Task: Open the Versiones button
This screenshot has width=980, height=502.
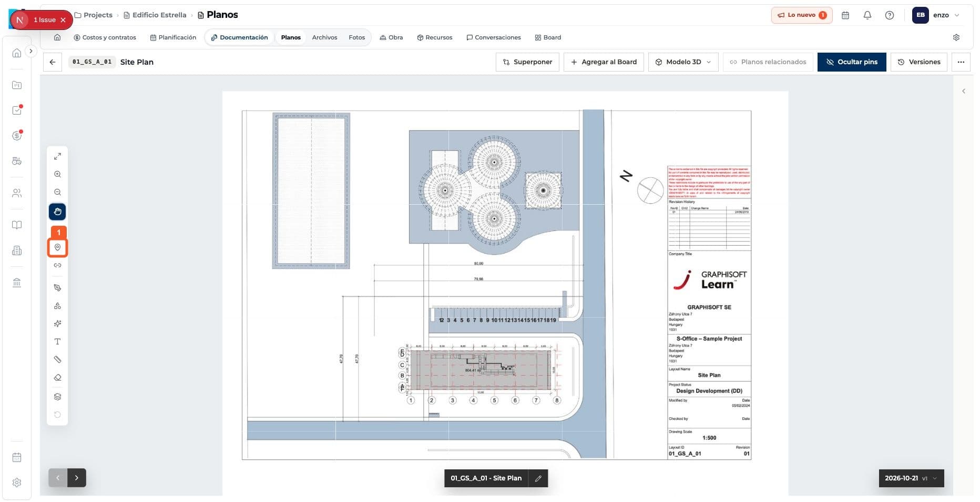Action: coord(919,62)
